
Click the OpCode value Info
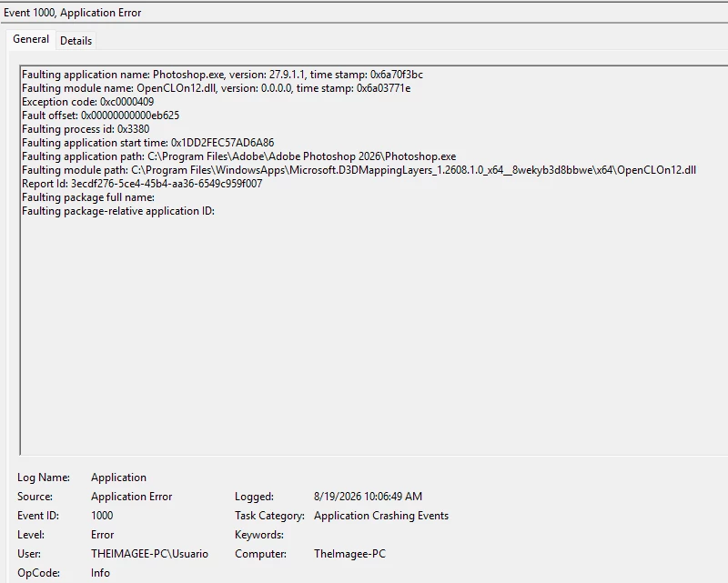(x=100, y=572)
